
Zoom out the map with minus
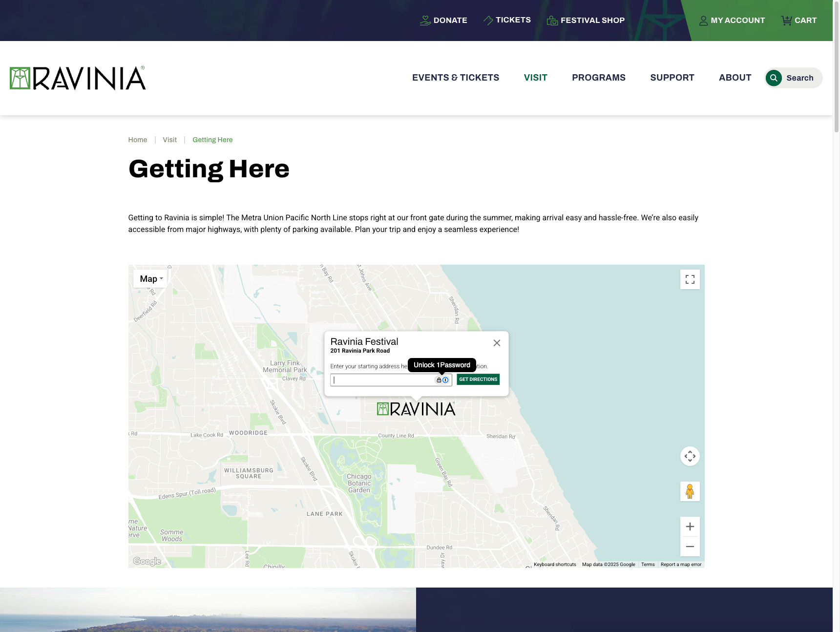click(x=690, y=547)
